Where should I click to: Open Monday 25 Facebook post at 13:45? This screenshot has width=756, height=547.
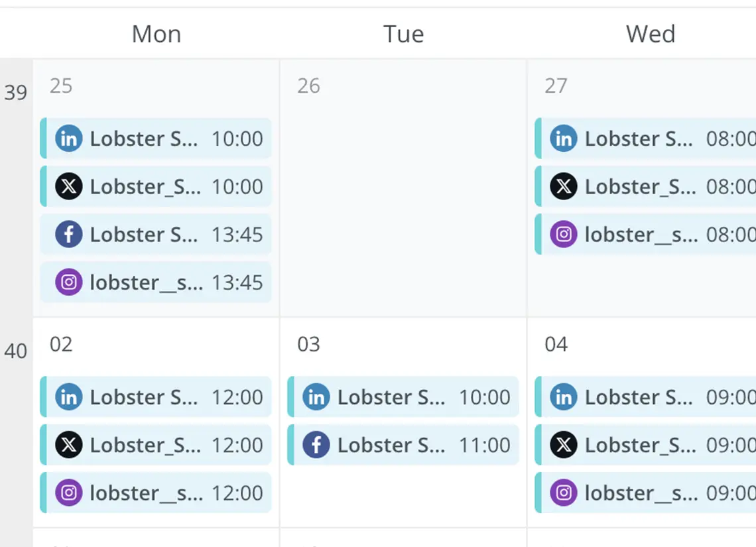tap(156, 234)
